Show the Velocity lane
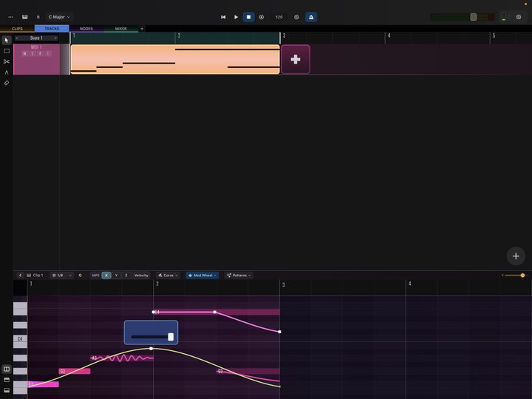 141,275
